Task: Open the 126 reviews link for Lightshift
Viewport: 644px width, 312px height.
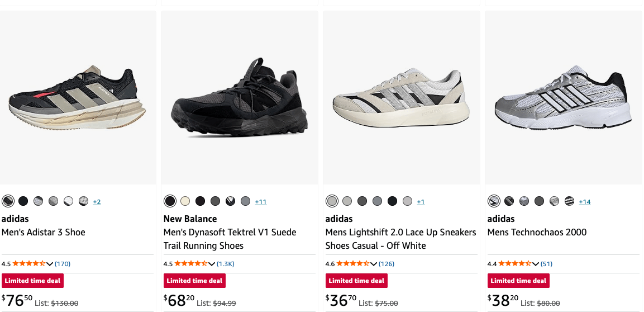Action: point(387,264)
